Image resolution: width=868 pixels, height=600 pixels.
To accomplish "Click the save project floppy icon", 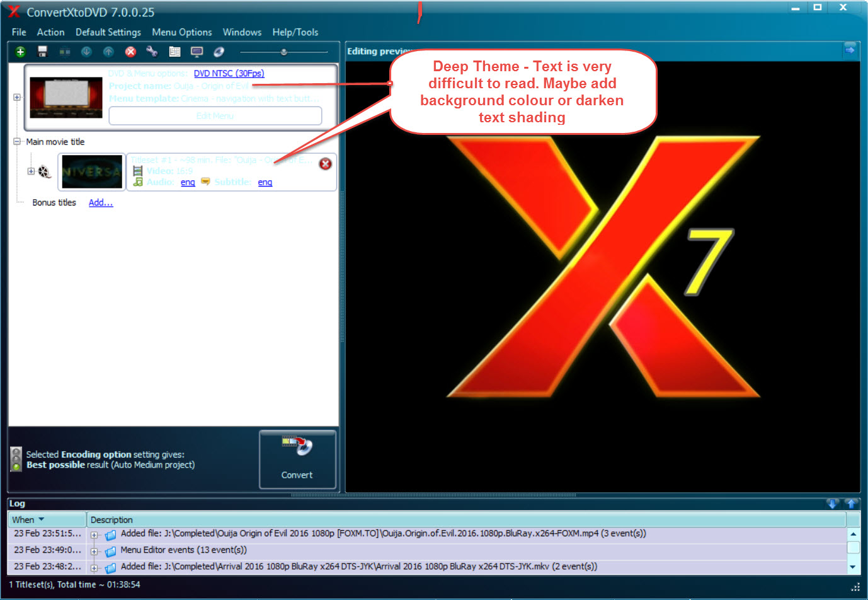I will (x=43, y=52).
